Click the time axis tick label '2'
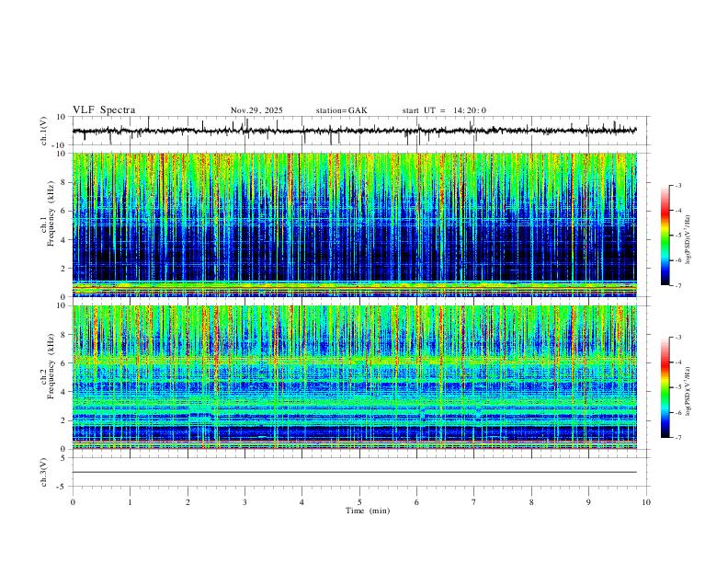 coord(188,502)
